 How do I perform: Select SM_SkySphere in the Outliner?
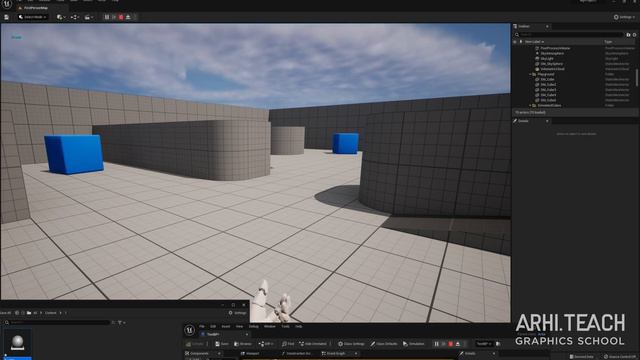(x=551, y=64)
